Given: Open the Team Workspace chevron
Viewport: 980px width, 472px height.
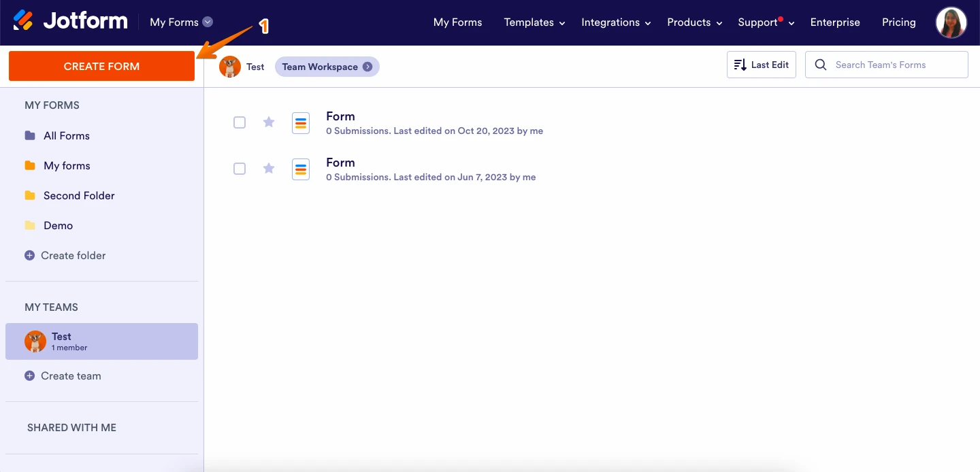Looking at the screenshot, I should tap(367, 67).
